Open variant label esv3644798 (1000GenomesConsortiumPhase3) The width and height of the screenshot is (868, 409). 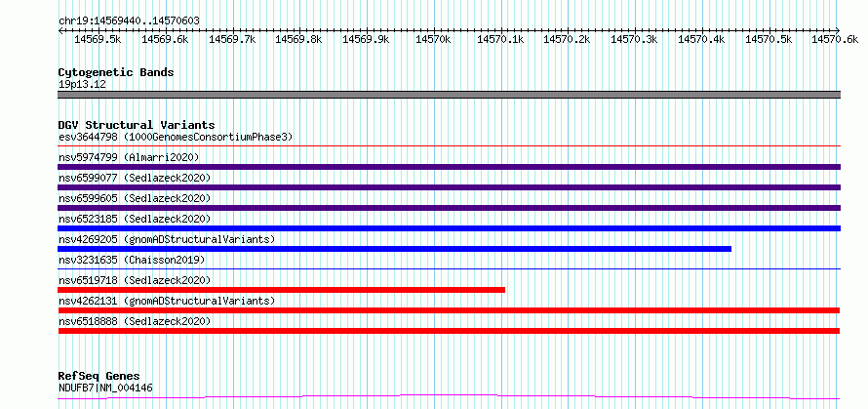176,137
